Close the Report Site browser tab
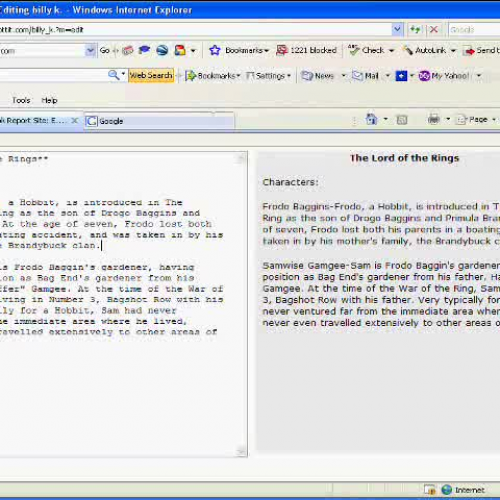The image size is (500, 500). point(75,120)
